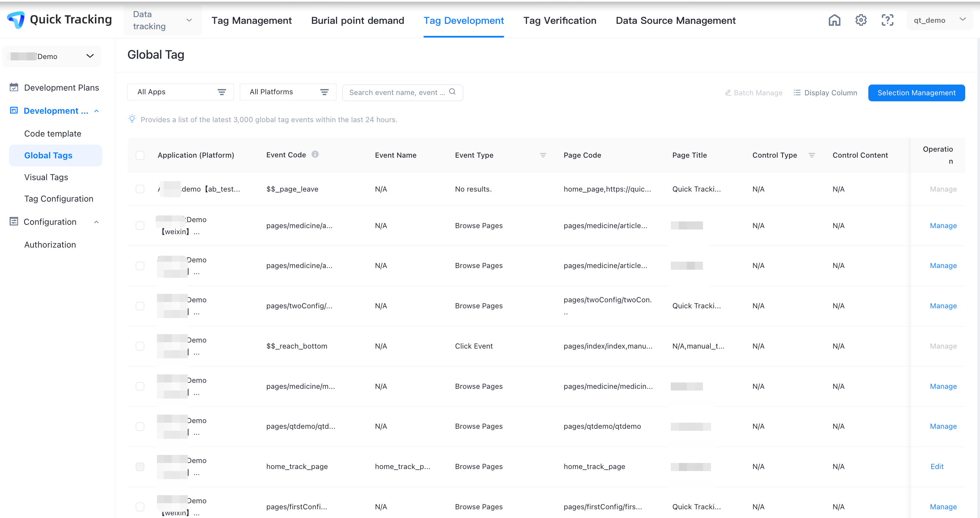Click the Control Type column filter icon

coord(811,155)
